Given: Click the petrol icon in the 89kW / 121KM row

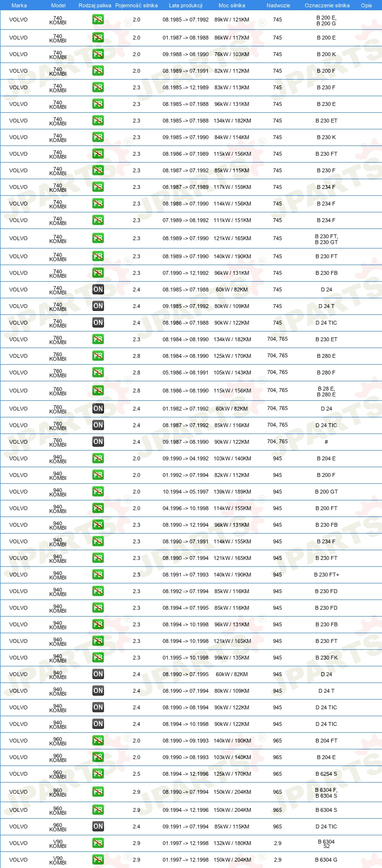Looking at the screenshot, I should (98, 20).
